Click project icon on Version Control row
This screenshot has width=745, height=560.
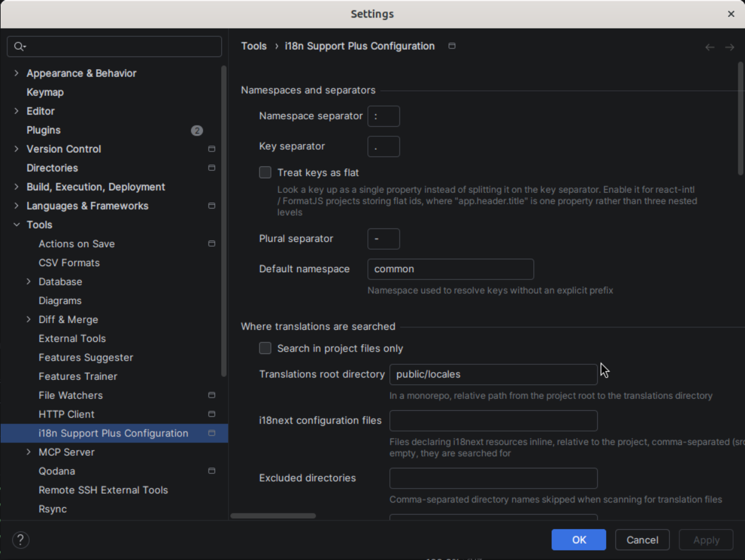pos(212,149)
